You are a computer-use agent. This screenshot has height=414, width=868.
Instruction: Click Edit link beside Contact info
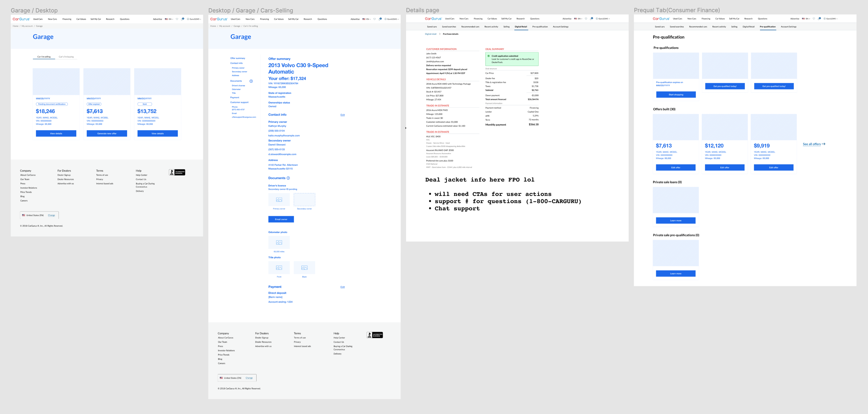point(342,115)
